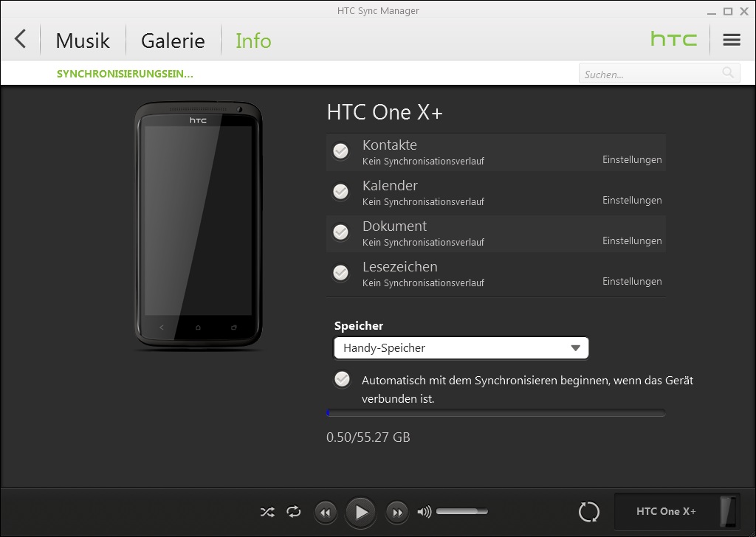The width and height of the screenshot is (756, 537).
Task: Toggle shuffle playback icon
Action: click(267, 512)
